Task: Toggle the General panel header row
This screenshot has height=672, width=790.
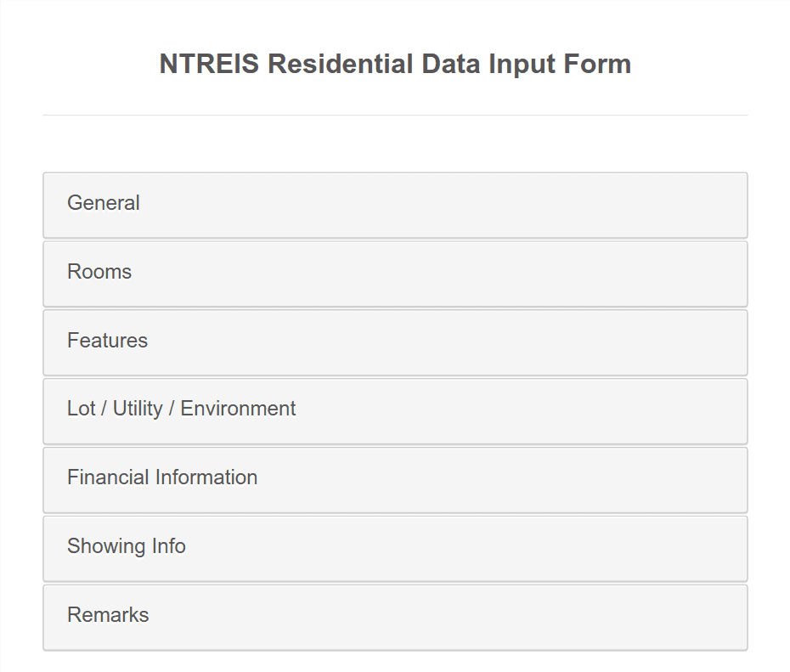Action: tap(395, 205)
